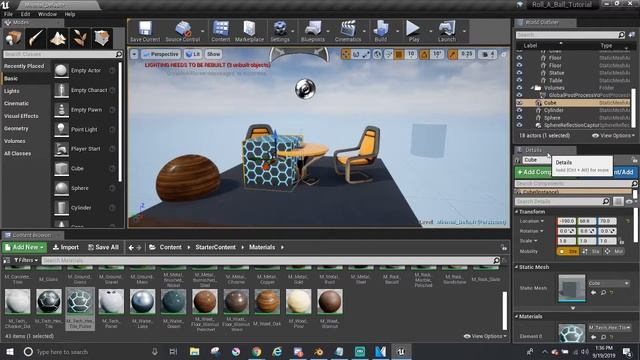Select the scale gizmo tool in viewport
Viewport: 640px width, 360px height.
tap(366, 54)
